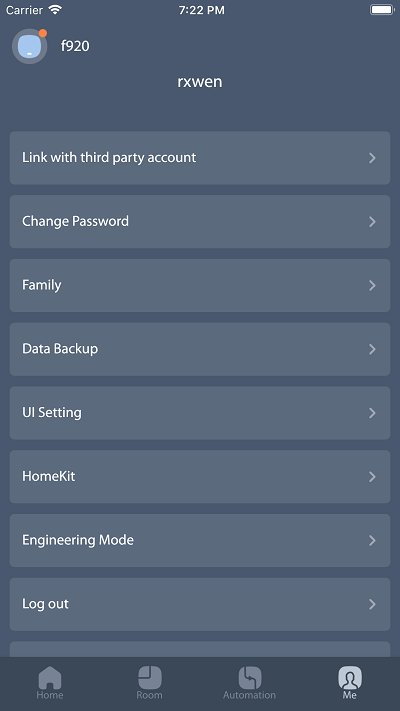Open the Room tab icon
The height and width of the screenshot is (711, 400).
(150, 677)
